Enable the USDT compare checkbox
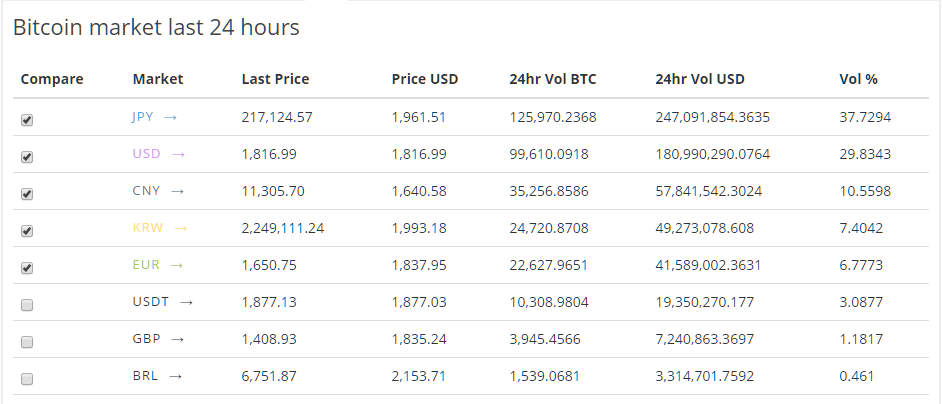 point(27,304)
